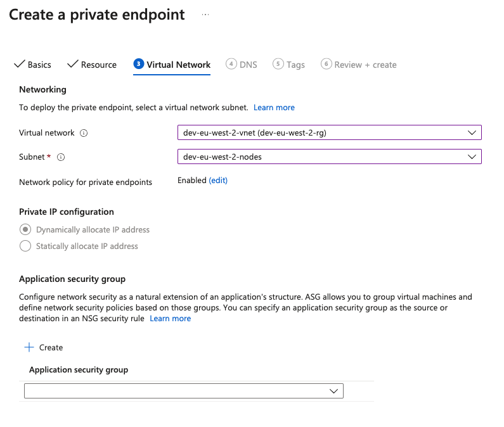The width and height of the screenshot is (504, 427).
Task: Click the step 6 Review circle icon
Action: [x=326, y=64]
